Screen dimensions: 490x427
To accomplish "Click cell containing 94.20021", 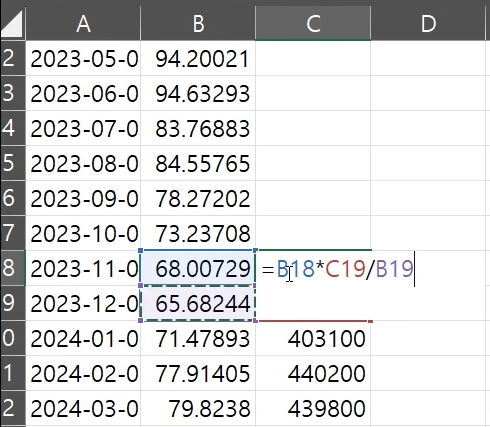I will point(198,58).
